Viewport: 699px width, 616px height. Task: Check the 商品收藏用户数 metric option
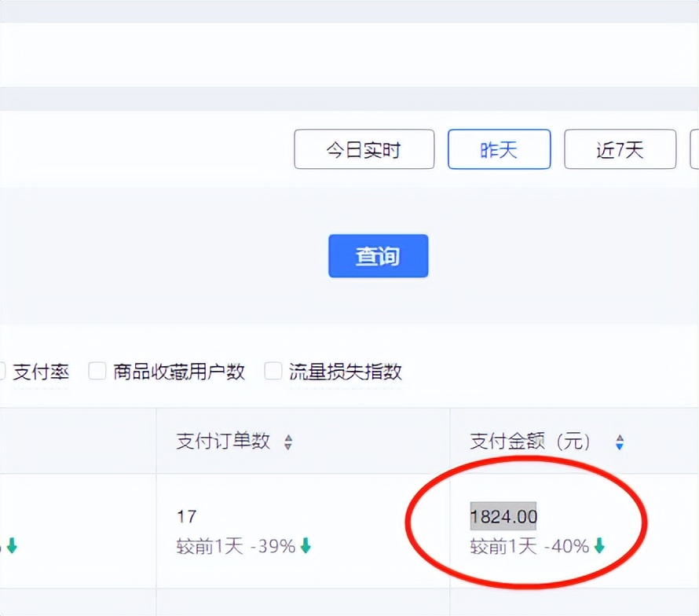coord(97,371)
